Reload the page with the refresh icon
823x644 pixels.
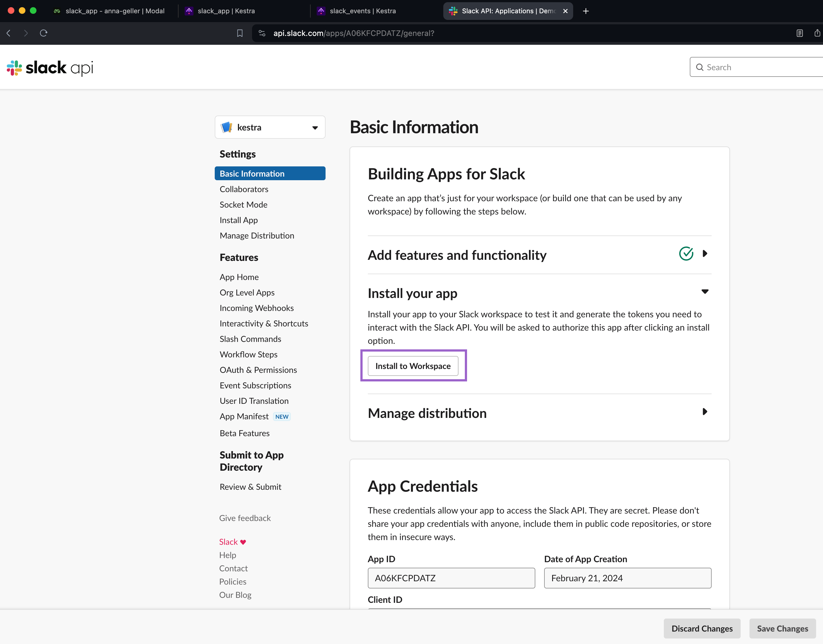[43, 33]
